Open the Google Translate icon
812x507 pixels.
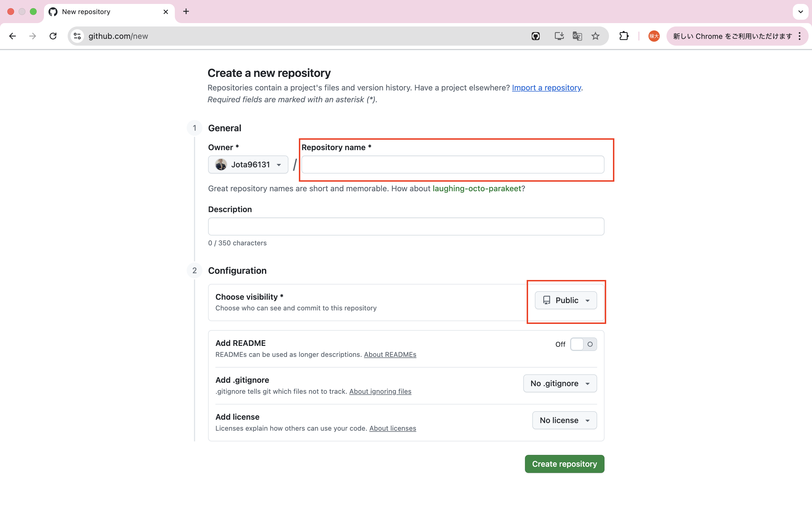(x=577, y=36)
